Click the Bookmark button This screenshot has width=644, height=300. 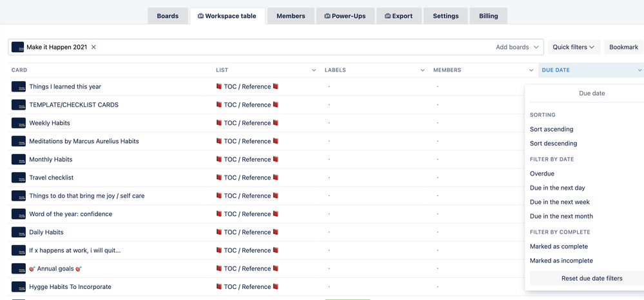coord(623,47)
